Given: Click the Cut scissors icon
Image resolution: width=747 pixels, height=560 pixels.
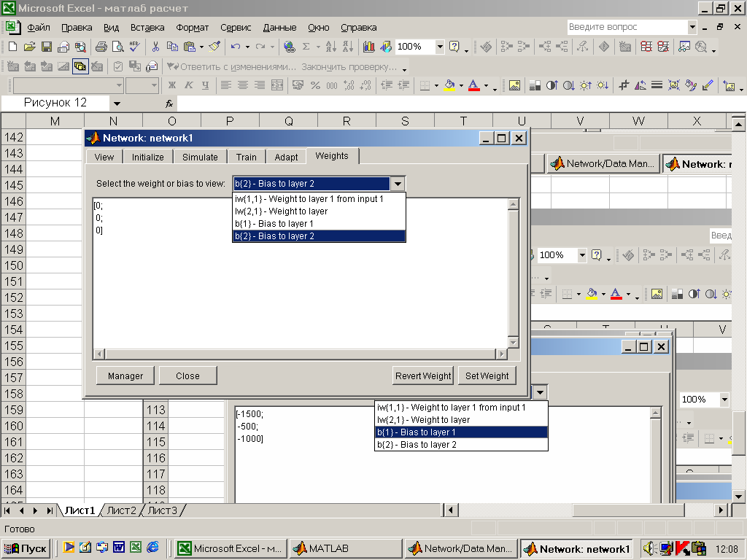Looking at the screenshot, I should pyautogui.click(x=155, y=47).
